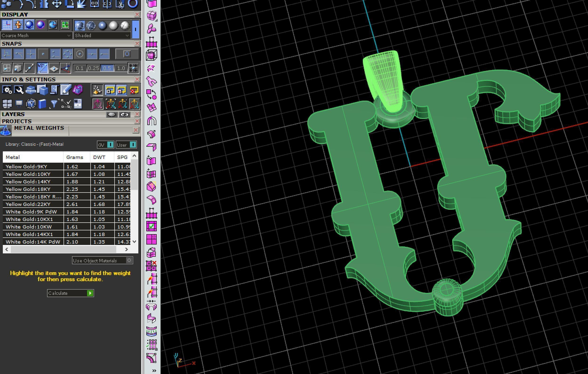This screenshot has height=374, width=588.
Task: Open the wrench options icon
Action: [19, 90]
